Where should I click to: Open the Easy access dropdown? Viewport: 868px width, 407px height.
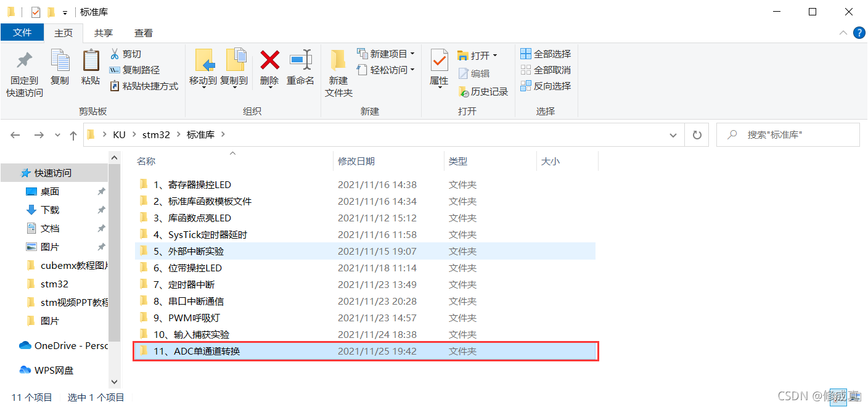point(386,70)
